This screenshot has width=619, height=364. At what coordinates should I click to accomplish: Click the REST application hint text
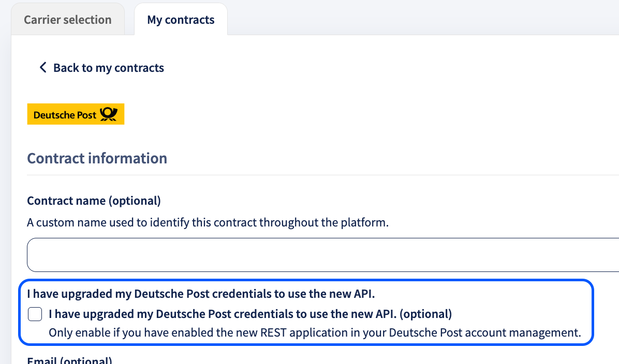click(x=315, y=332)
